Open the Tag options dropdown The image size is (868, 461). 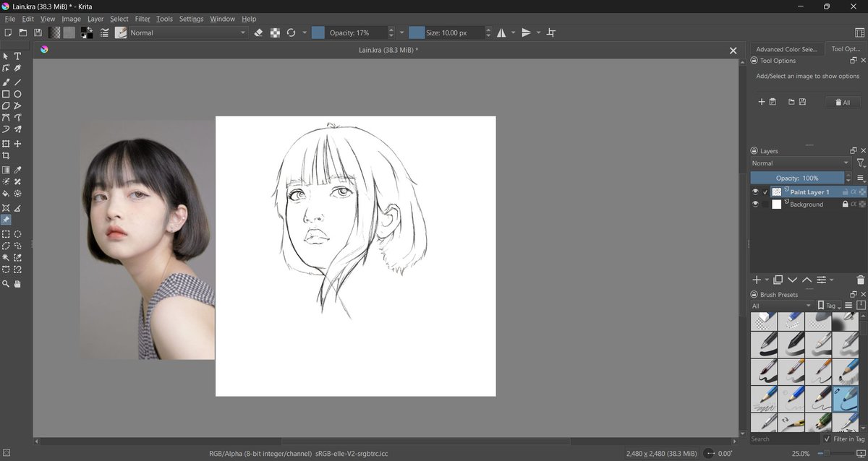pos(830,306)
